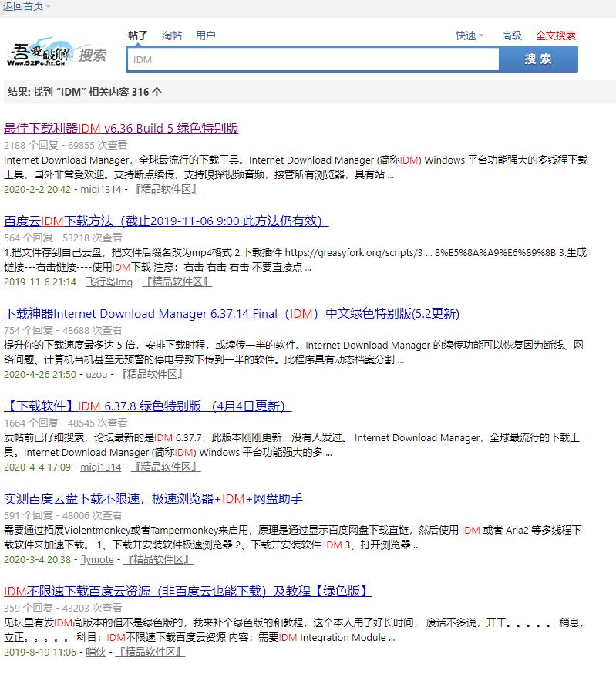Viewport: 616px width, 678px height.
Task: Click the text 359 个回复 - 43203 次查看
Action: pyautogui.click(x=63, y=608)
